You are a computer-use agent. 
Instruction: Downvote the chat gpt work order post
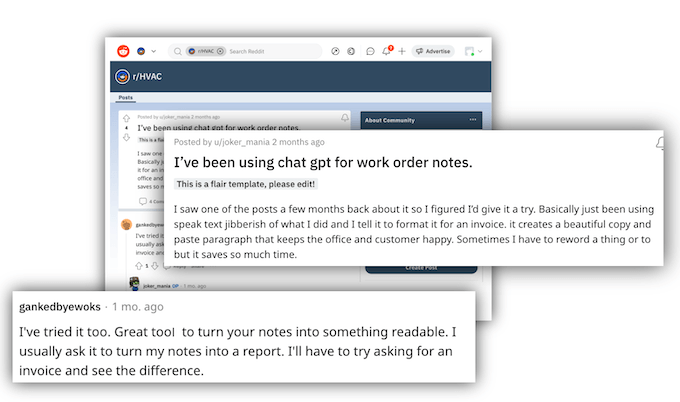click(x=126, y=138)
